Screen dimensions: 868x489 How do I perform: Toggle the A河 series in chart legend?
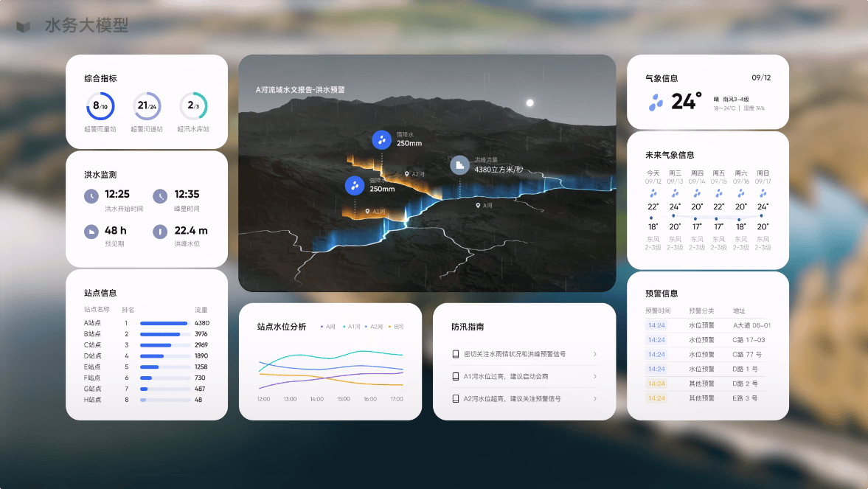point(329,327)
